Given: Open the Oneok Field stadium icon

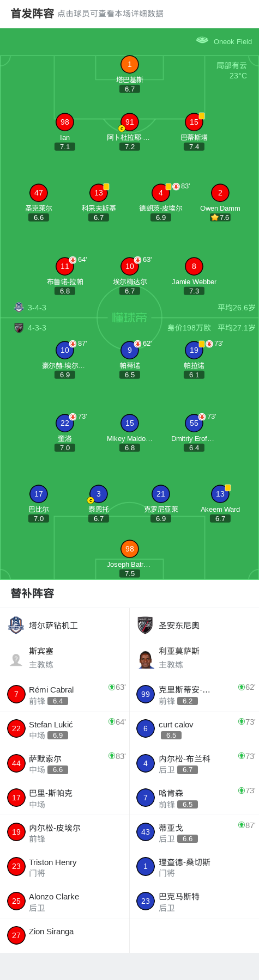Looking at the screenshot, I should [x=202, y=40].
